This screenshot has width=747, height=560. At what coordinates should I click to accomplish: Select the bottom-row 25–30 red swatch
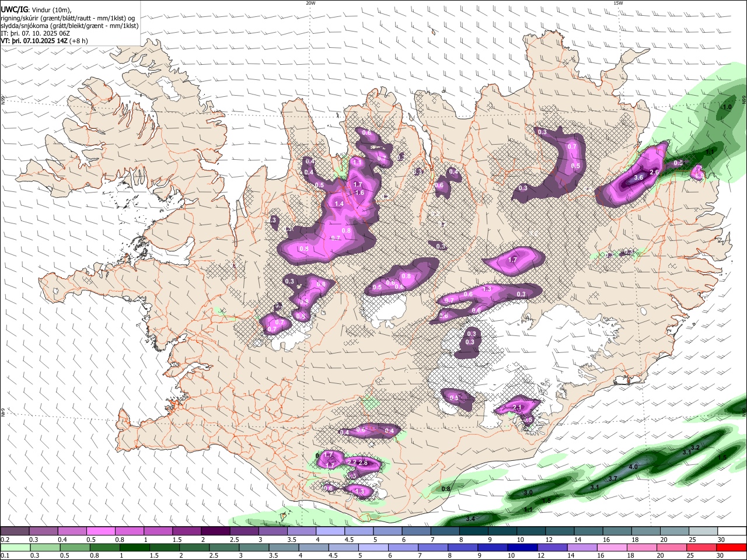[701, 548]
